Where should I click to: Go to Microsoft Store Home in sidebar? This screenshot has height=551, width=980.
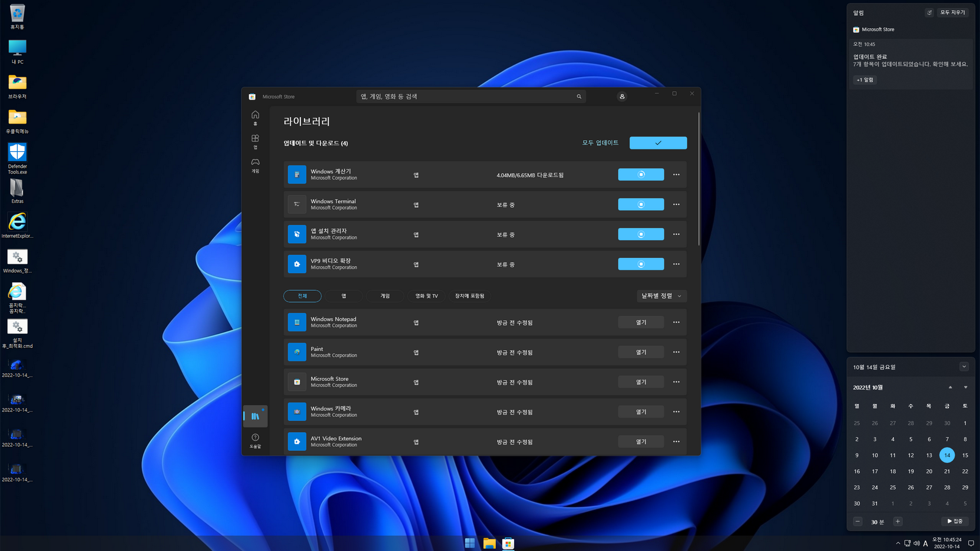point(255,118)
